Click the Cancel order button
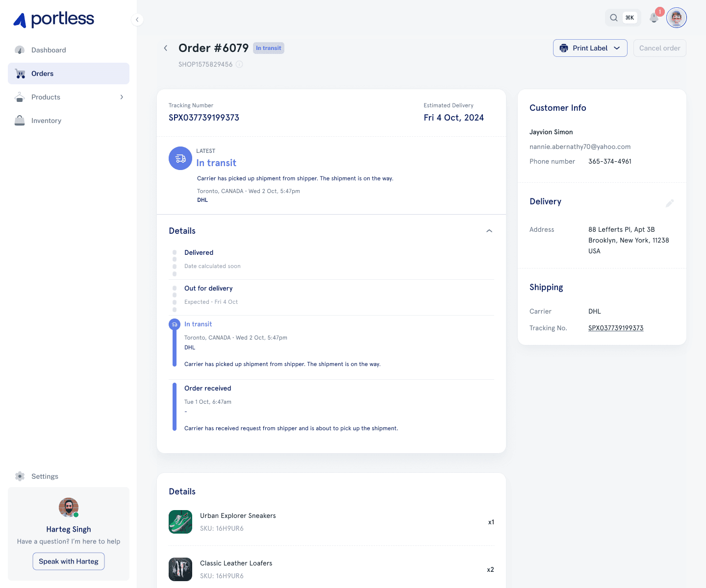 pos(660,48)
